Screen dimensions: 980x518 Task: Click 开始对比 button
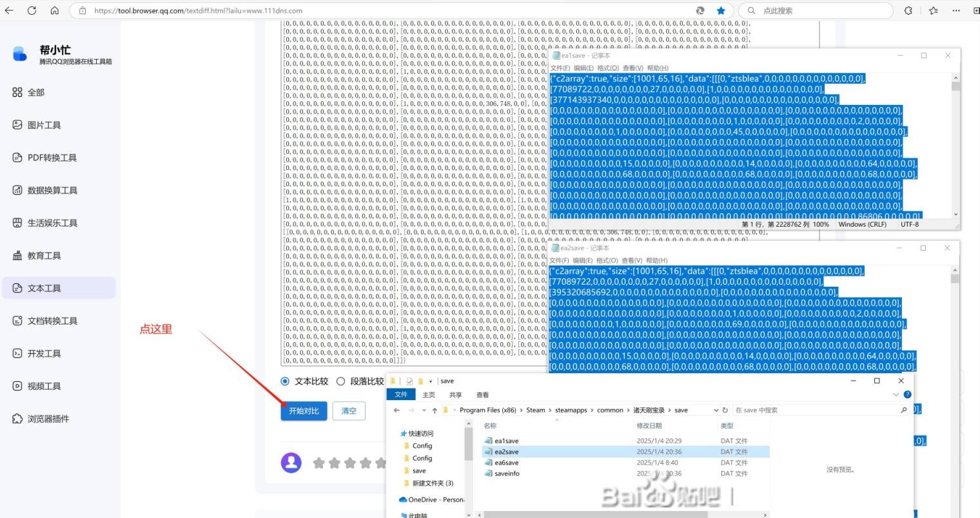tap(304, 411)
